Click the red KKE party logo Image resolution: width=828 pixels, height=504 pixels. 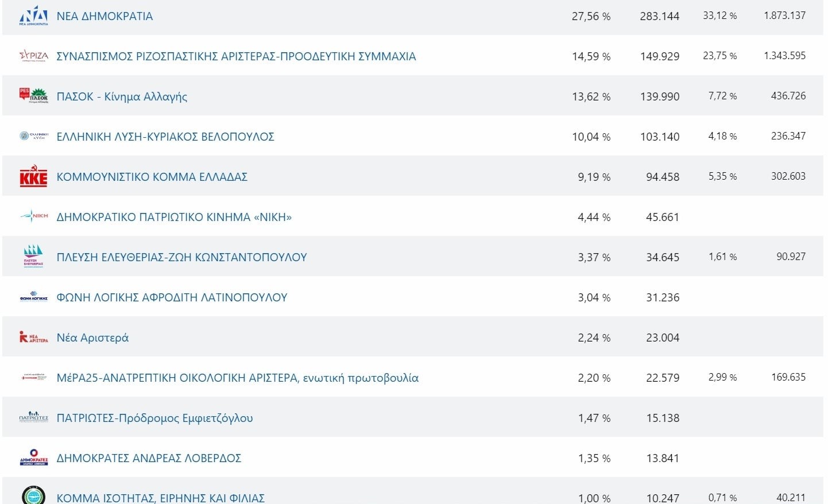(33, 176)
